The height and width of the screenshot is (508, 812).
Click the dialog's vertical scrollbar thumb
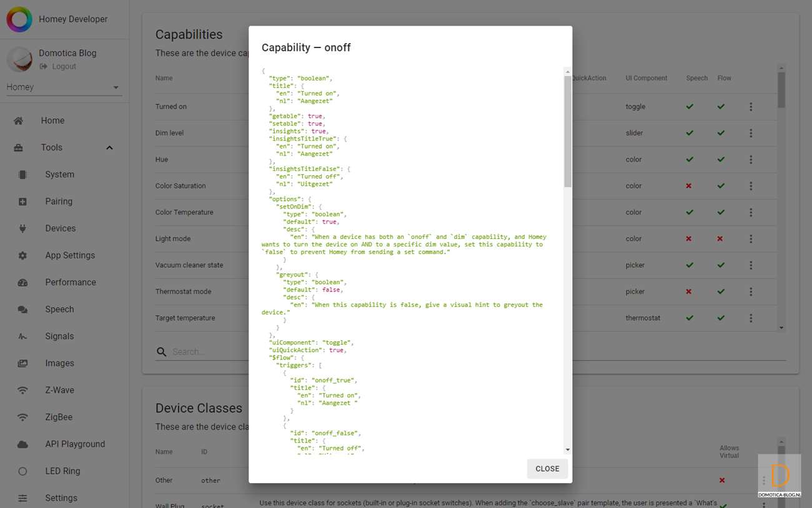tap(567, 131)
